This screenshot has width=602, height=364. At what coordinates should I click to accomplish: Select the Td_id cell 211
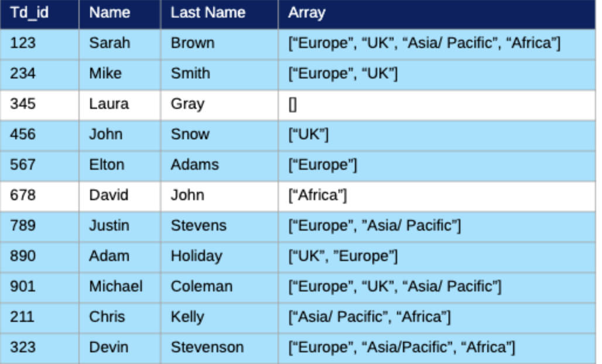(x=22, y=317)
